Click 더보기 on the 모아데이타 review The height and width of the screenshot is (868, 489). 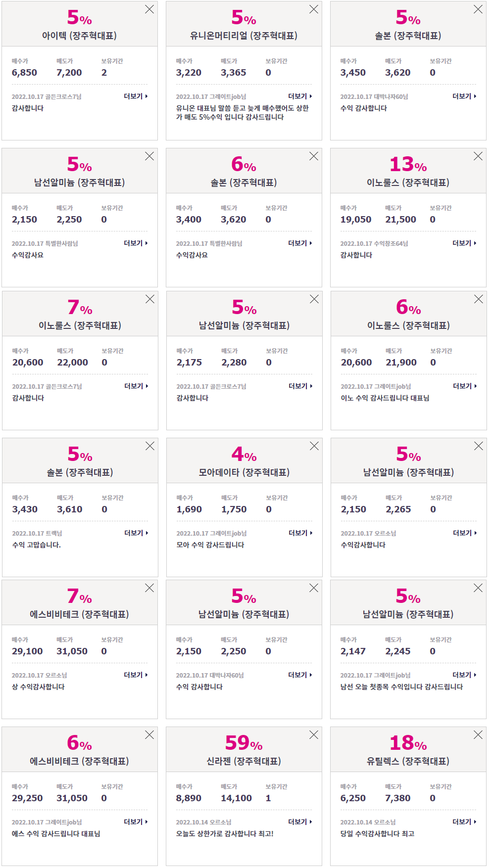(x=300, y=533)
